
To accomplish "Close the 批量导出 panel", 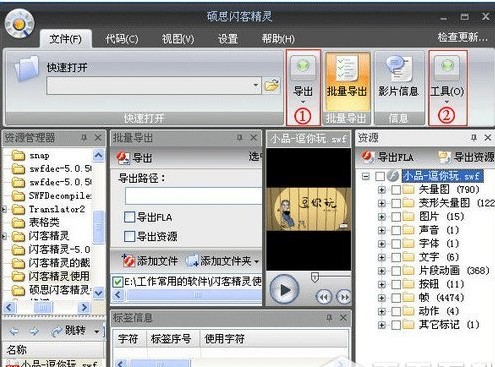I will point(254,138).
